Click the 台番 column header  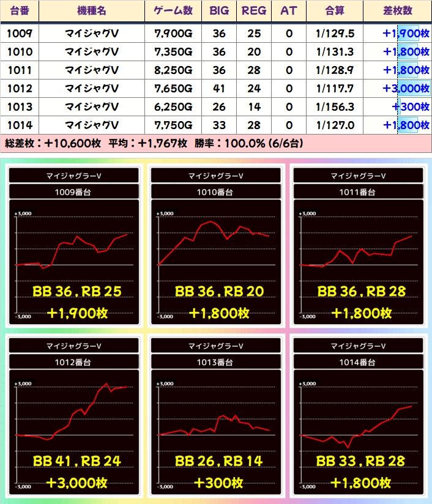pyautogui.click(x=20, y=11)
